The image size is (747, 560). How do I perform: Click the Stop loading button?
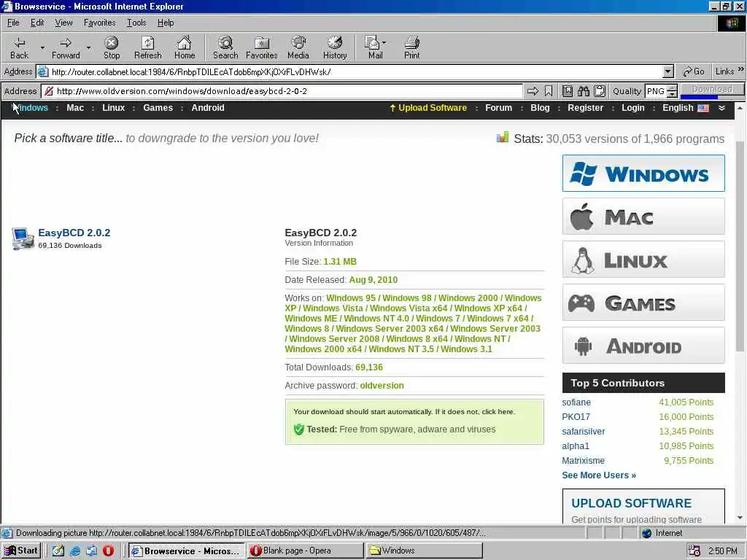coord(112,47)
